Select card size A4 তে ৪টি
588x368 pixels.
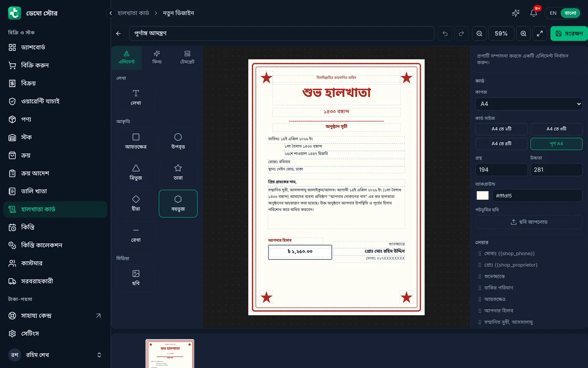click(502, 144)
